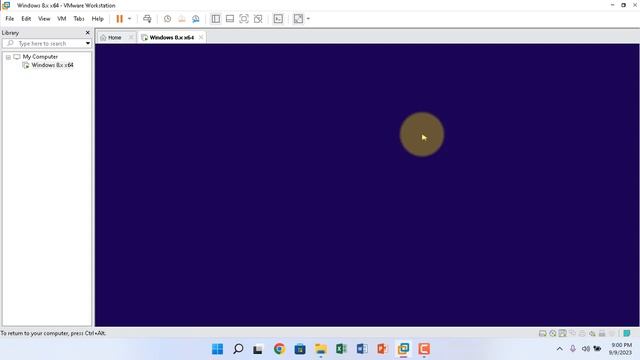The image size is (640, 360).
Task: Click the CD/DVD drive status icon
Action: click(x=553, y=333)
